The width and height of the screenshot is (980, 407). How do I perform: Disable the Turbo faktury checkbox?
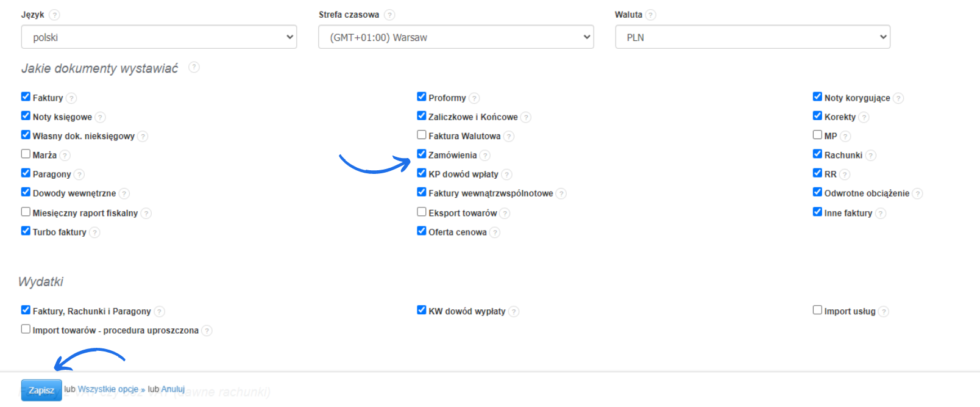26,231
